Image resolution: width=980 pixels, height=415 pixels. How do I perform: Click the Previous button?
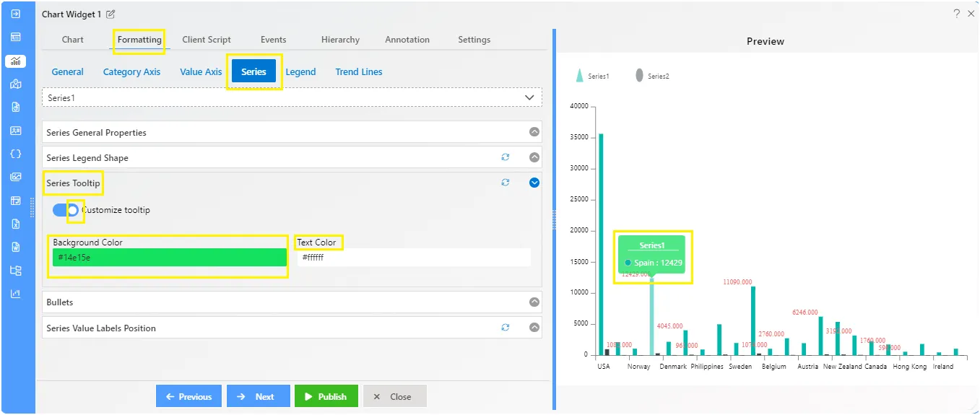188,396
